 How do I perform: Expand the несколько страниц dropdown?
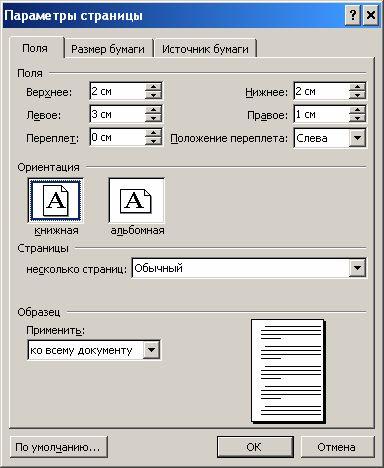[x=357, y=268]
